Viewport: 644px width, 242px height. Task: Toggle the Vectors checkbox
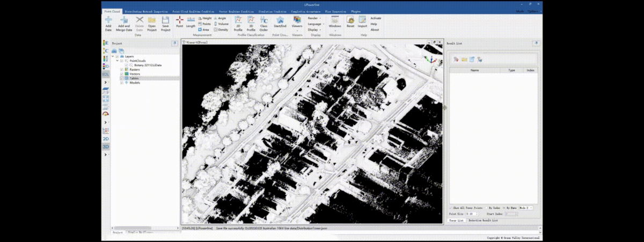[x=122, y=74]
